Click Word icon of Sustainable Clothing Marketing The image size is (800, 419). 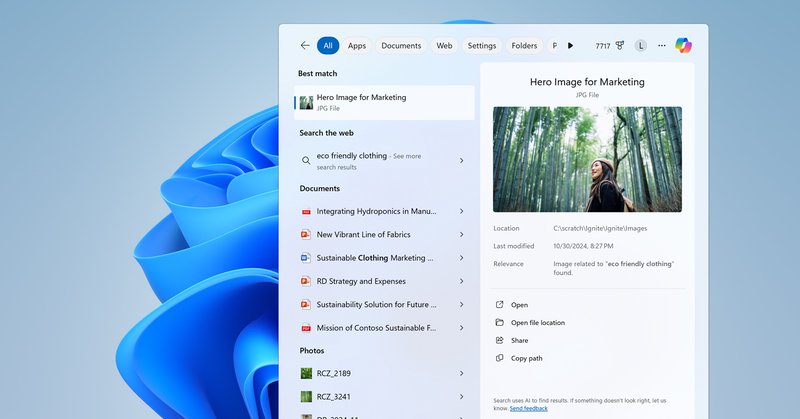tap(306, 258)
